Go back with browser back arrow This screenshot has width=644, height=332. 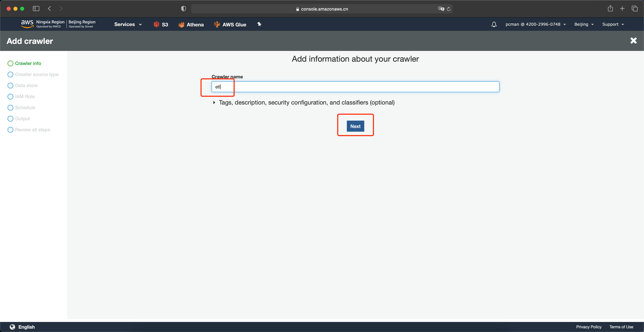(49, 9)
